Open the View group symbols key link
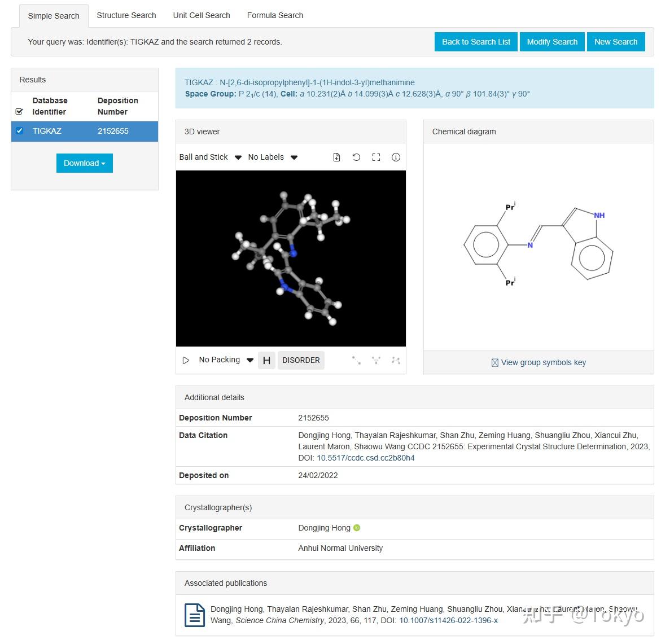661x644 pixels. 543,362
